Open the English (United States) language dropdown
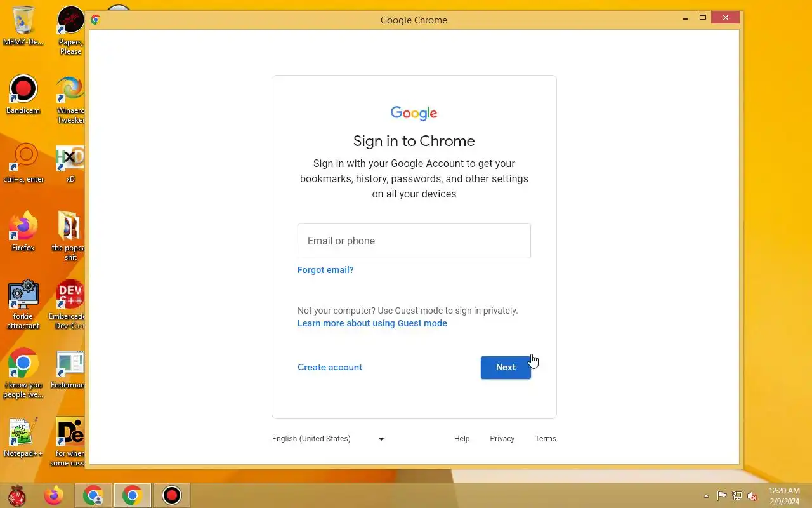812x508 pixels. point(328,439)
